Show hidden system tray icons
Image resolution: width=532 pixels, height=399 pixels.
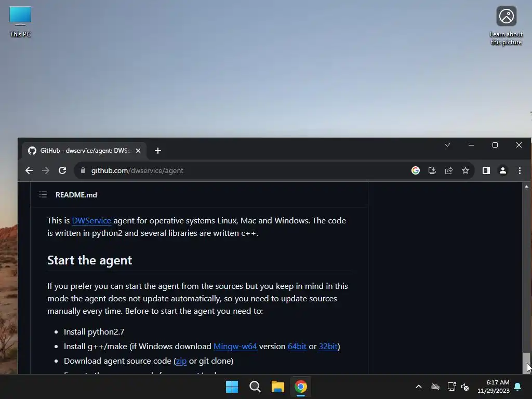point(419,387)
